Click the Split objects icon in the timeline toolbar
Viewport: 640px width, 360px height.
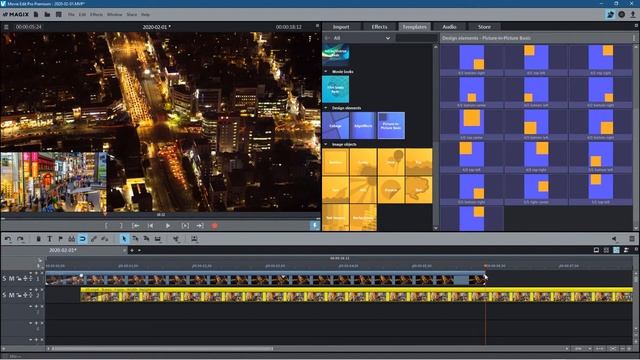click(176, 239)
